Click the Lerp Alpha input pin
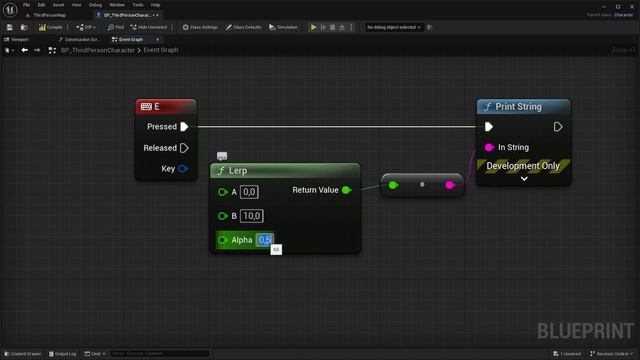 [x=222, y=240]
